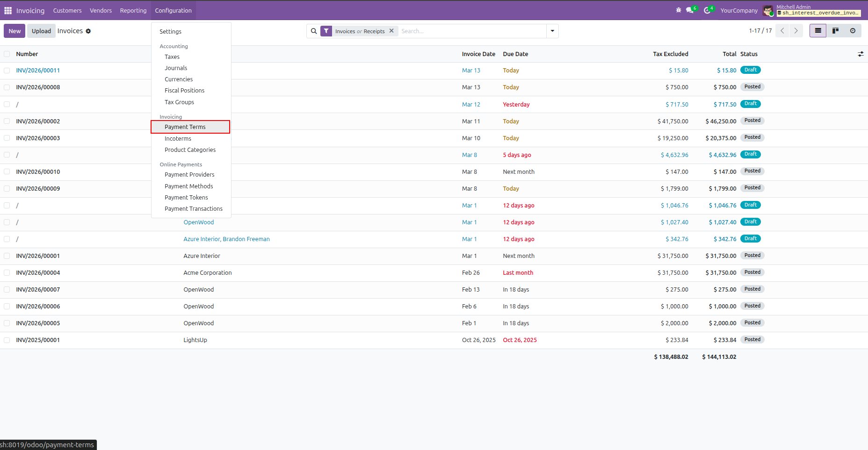Go to next page arrow

click(x=796, y=31)
